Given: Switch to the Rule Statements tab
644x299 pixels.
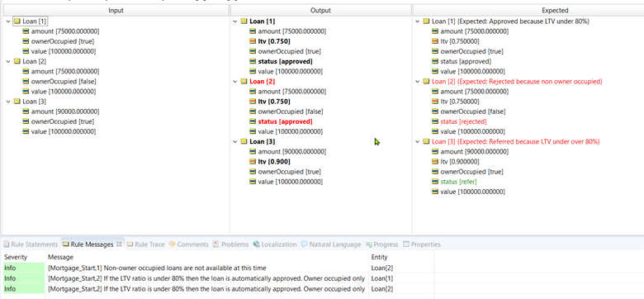Looking at the screenshot, I should [x=31, y=244].
